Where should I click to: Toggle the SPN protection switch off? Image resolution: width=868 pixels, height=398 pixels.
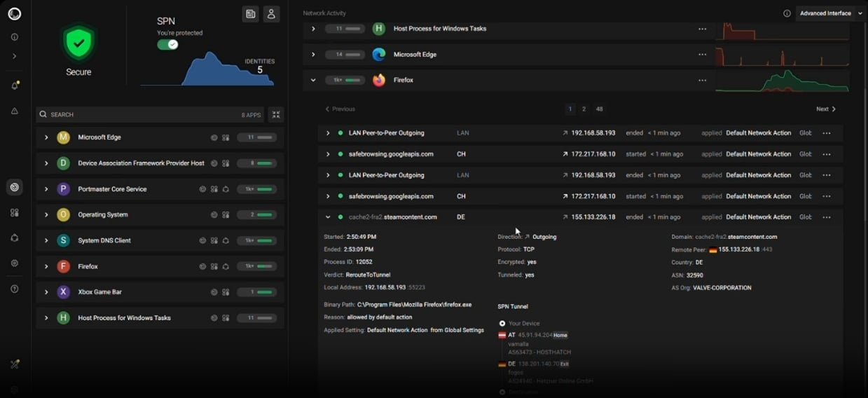tap(167, 44)
